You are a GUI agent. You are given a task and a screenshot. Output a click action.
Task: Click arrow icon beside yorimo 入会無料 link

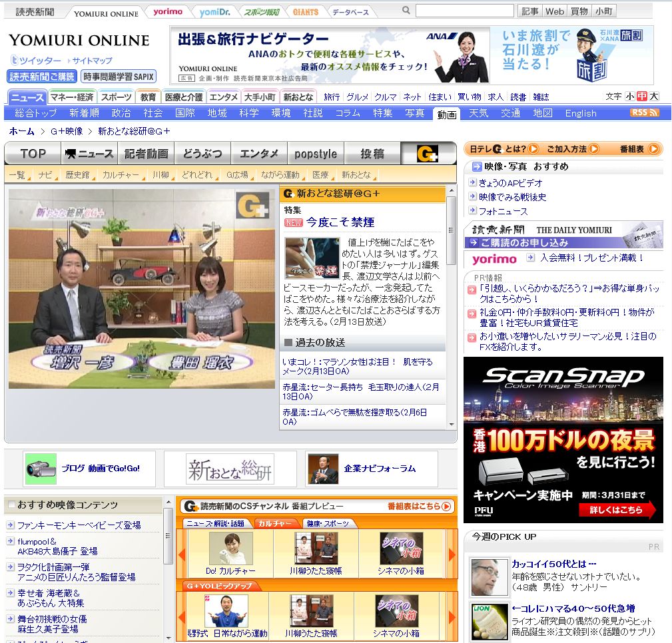(x=531, y=258)
